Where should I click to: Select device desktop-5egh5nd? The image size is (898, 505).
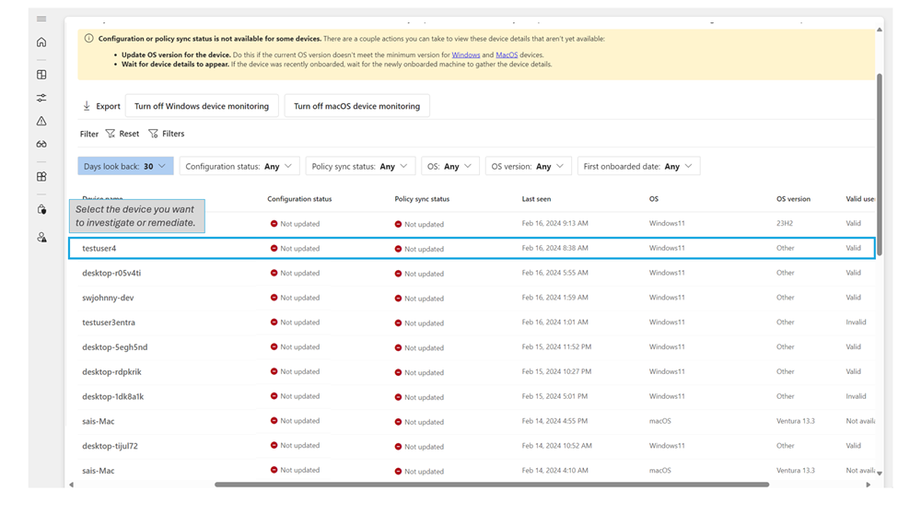pos(115,347)
